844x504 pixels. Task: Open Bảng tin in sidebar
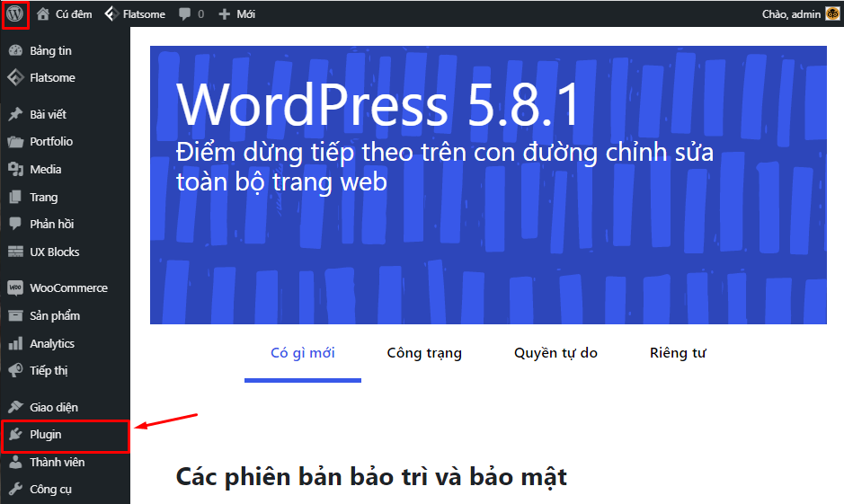[x=50, y=50]
